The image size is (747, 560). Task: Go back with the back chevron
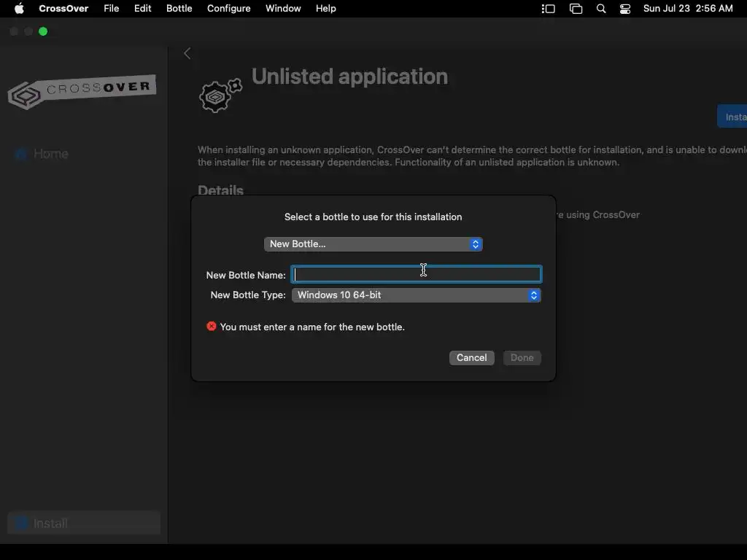point(187,53)
